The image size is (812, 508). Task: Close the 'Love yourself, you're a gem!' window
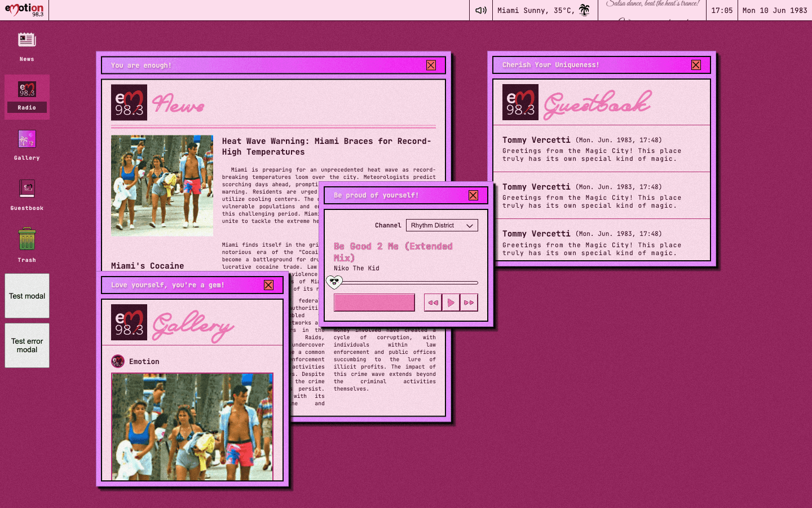click(268, 285)
